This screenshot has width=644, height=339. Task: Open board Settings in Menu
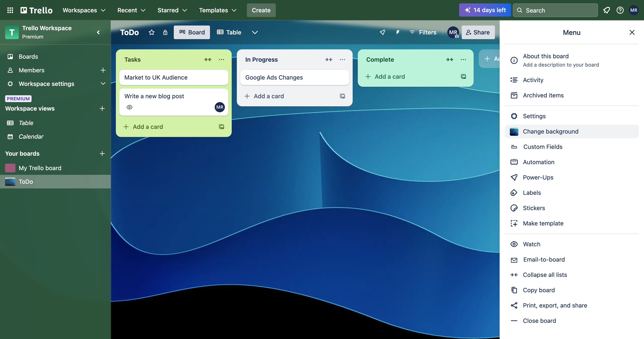(572, 116)
